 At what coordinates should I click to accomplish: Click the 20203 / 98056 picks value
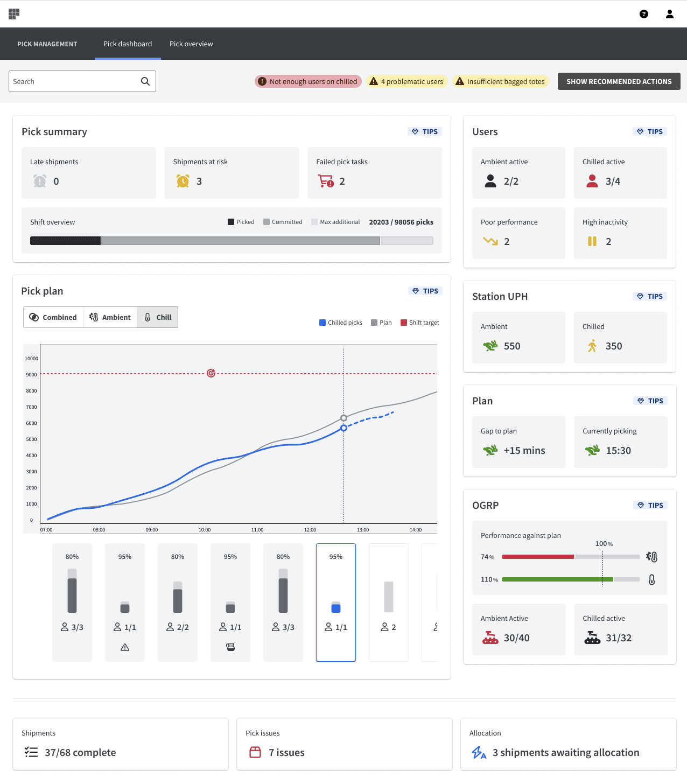[x=401, y=222]
